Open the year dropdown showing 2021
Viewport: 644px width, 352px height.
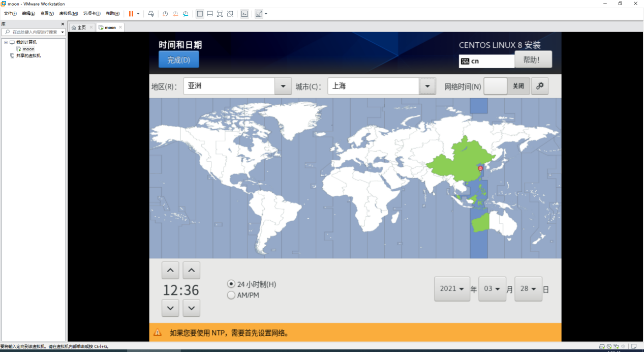452,289
